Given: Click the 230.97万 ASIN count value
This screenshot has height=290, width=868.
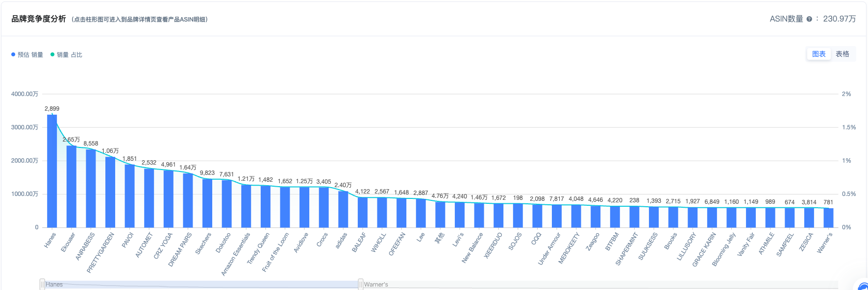Looking at the screenshot, I should click(840, 19).
